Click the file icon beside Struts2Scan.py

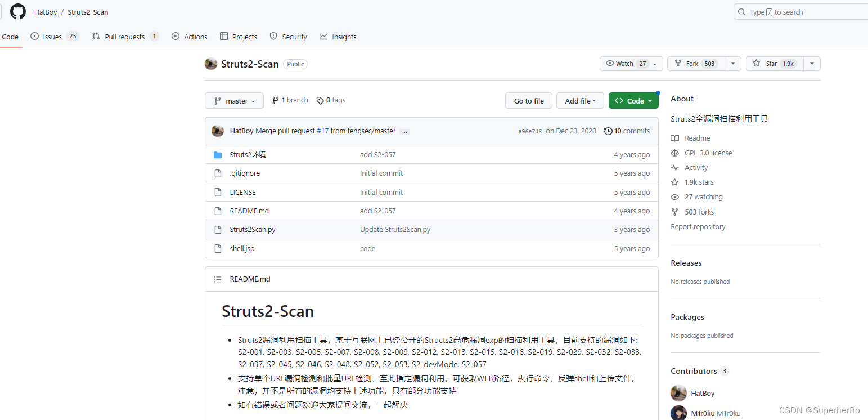(x=218, y=230)
